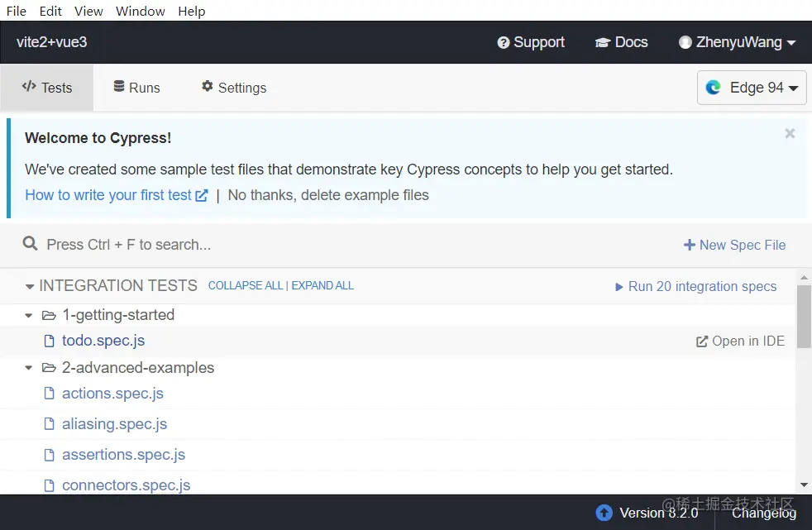Open the Window menu

[x=141, y=11]
